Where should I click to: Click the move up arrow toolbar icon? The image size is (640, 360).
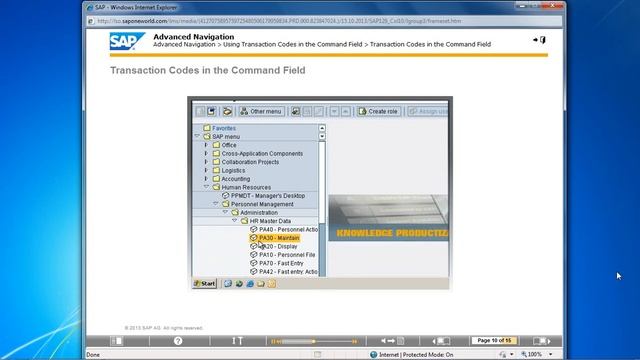coord(346,111)
